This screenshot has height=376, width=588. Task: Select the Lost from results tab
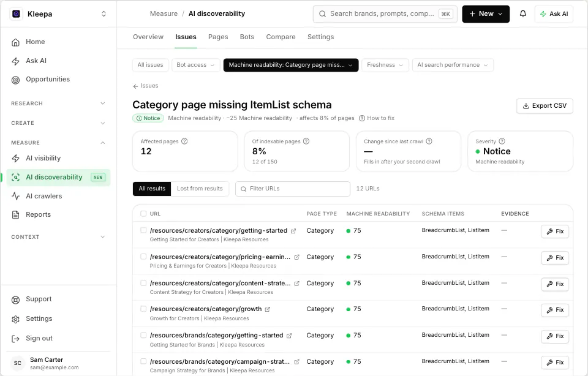tap(200, 189)
